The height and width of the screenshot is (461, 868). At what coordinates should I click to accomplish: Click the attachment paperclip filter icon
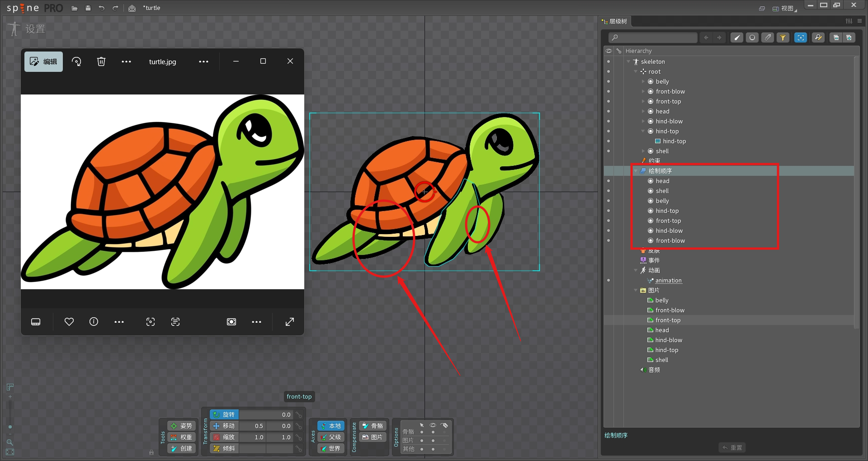tap(768, 38)
